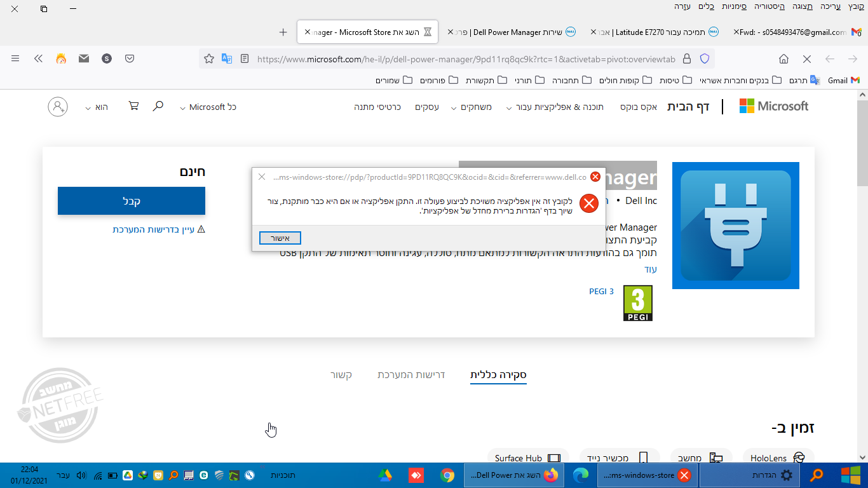The image size is (868, 488).
Task: Open the mail envelope toolbar icon
Action: (84, 58)
